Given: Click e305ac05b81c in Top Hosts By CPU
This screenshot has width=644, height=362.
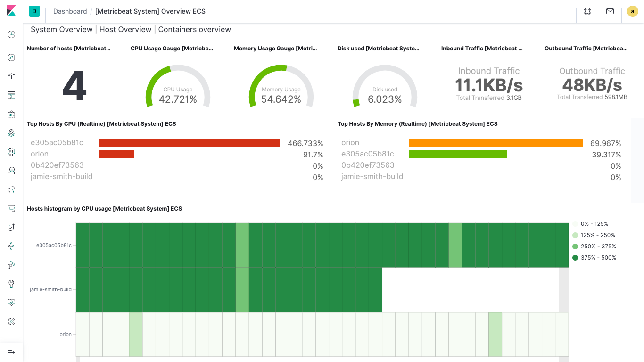Looking at the screenshot, I should (x=57, y=142).
